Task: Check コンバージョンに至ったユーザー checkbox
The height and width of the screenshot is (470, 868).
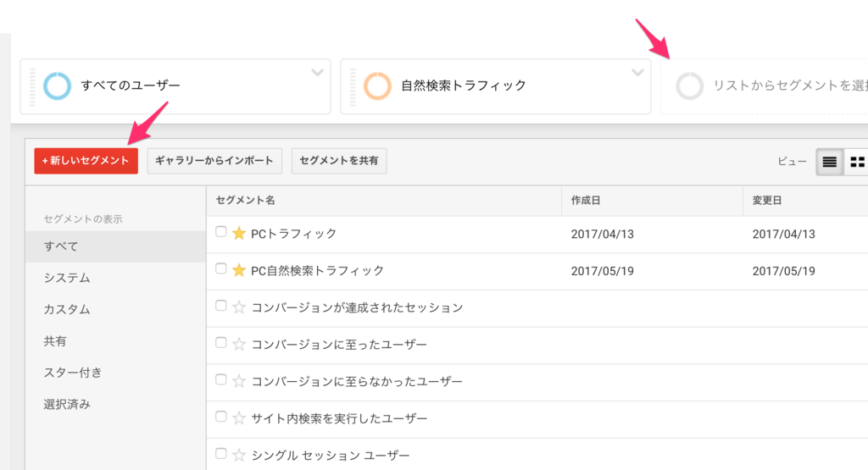Action: pyautogui.click(x=221, y=343)
